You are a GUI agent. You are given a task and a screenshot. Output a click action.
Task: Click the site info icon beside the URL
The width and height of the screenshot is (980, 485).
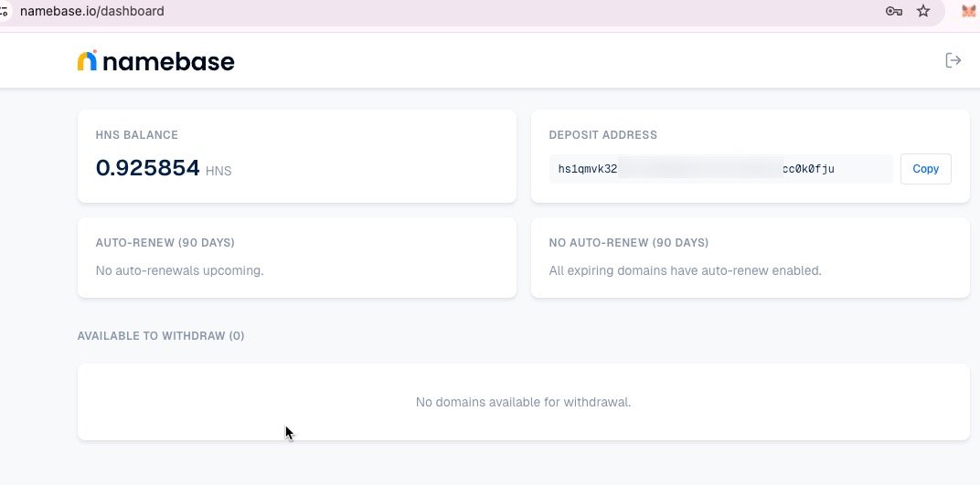tap(5, 11)
